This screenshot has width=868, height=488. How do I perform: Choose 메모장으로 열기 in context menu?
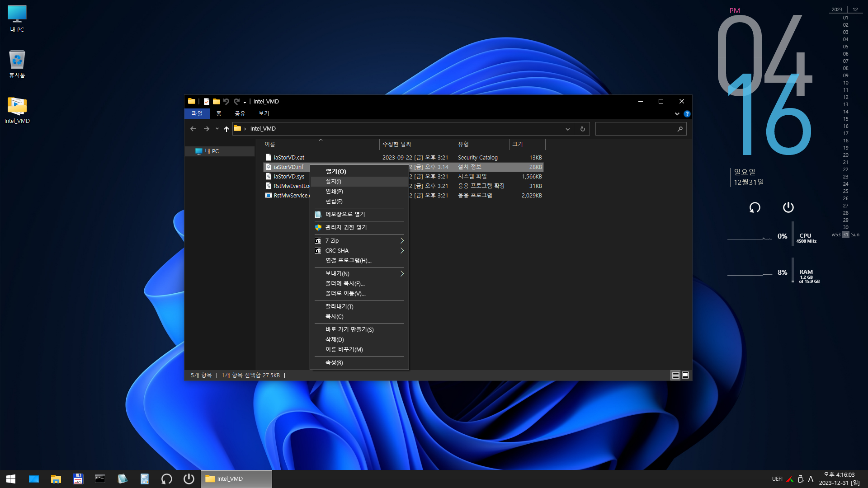[359, 214]
